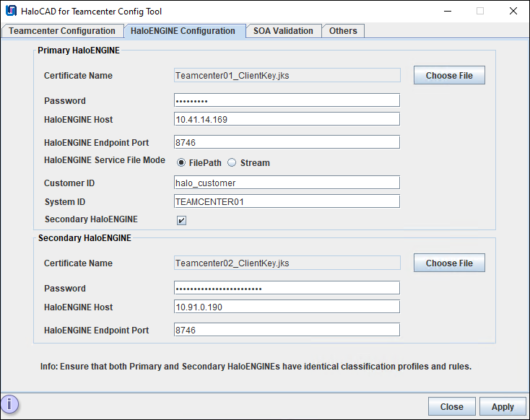The width and height of the screenshot is (530, 420).
Task: Click the "Primary HaloENGINE" group title
Action: [x=79, y=51]
